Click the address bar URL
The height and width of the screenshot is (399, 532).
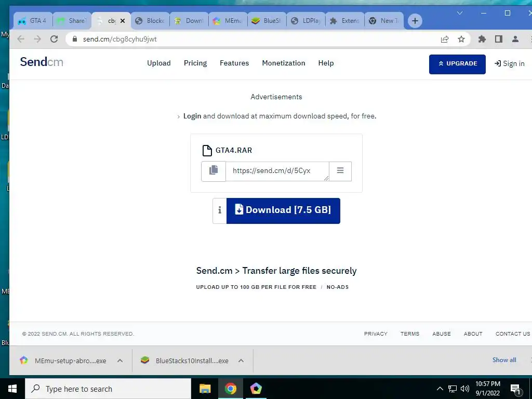(x=120, y=39)
